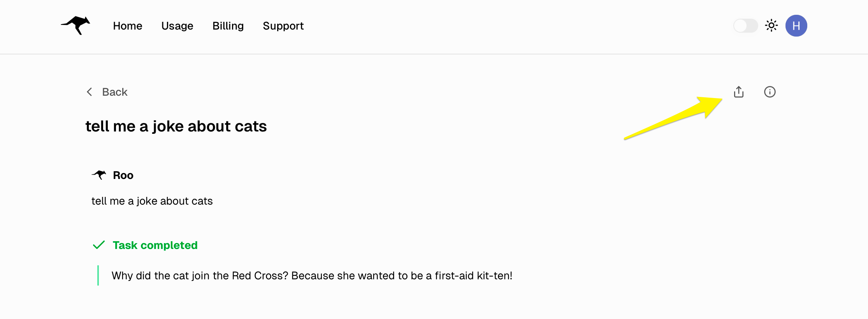The height and width of the screenshot is (319, 868).
Task: Click the Roo kangaroo logo in header
Action: click(x=76, y=25)
